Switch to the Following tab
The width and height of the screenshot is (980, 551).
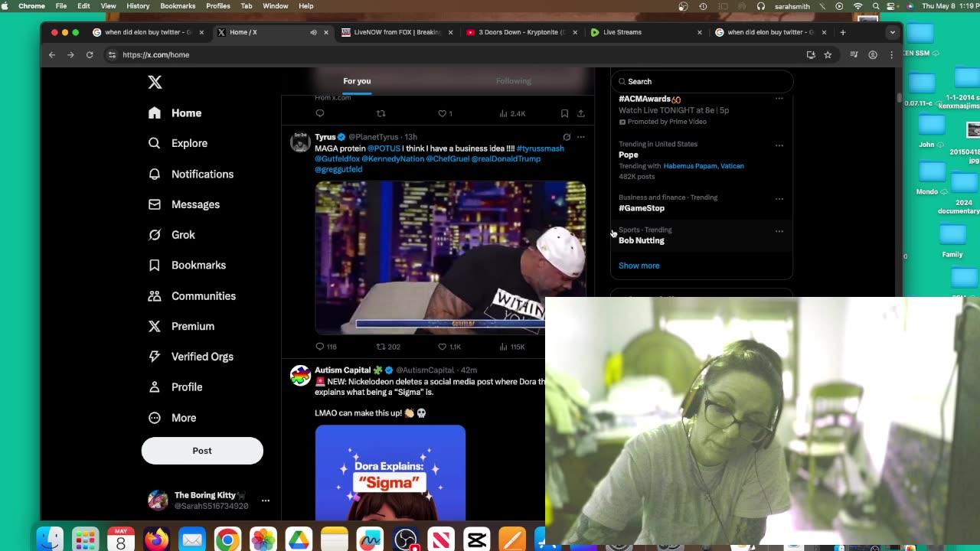click(x=514, y=81)
